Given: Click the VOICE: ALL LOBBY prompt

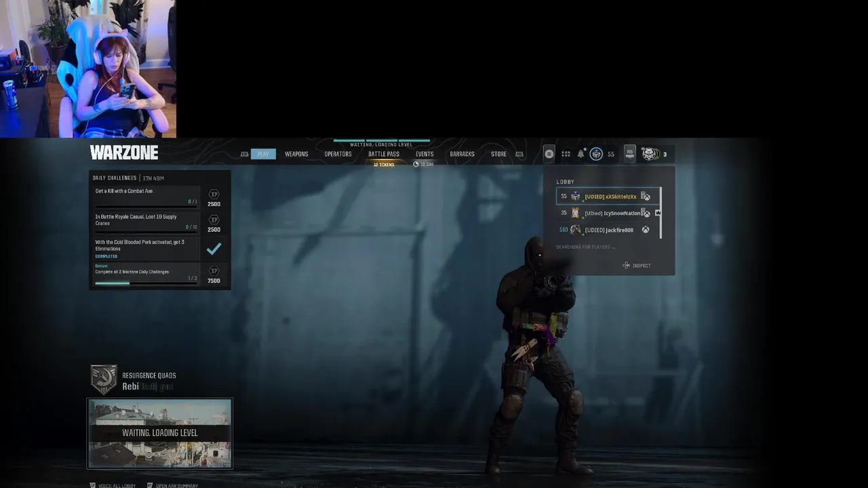Looking at the screenshot, I should click(x=113, y=485).
